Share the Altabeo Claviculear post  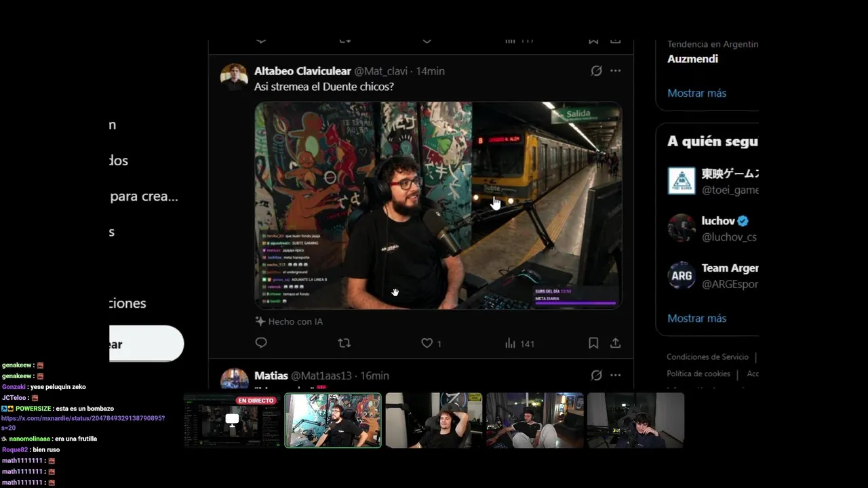[x=615, y=343]
